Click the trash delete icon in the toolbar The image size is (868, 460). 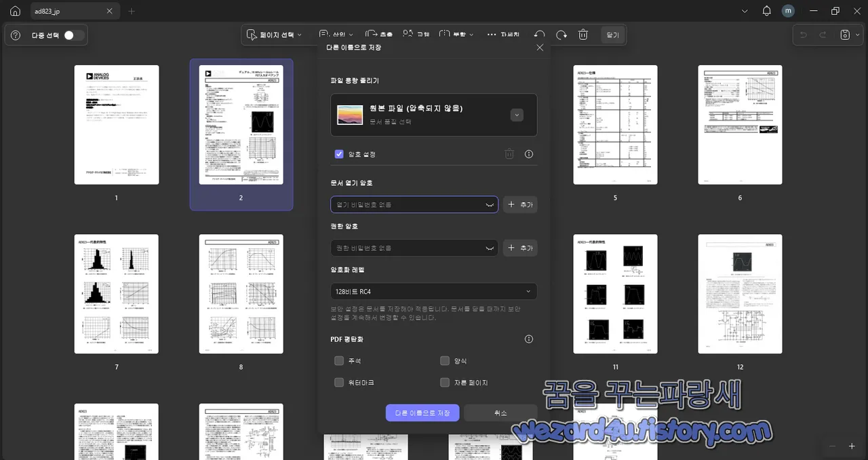click(583, 35)
